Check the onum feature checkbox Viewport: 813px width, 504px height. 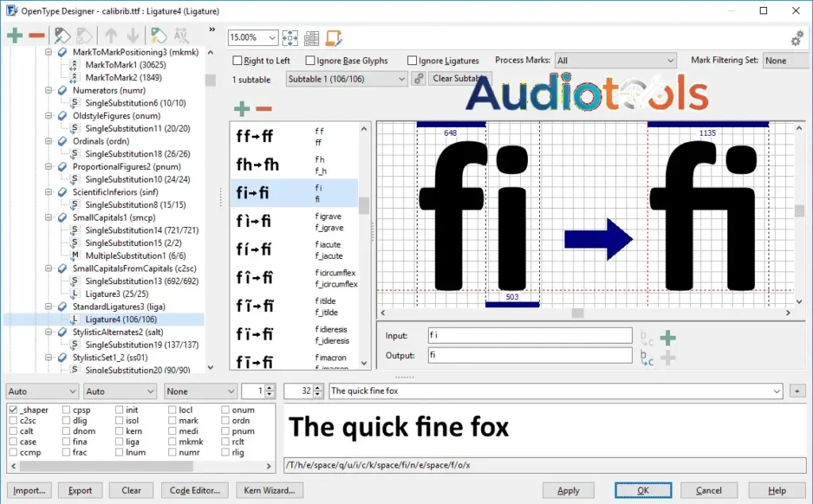225,410
